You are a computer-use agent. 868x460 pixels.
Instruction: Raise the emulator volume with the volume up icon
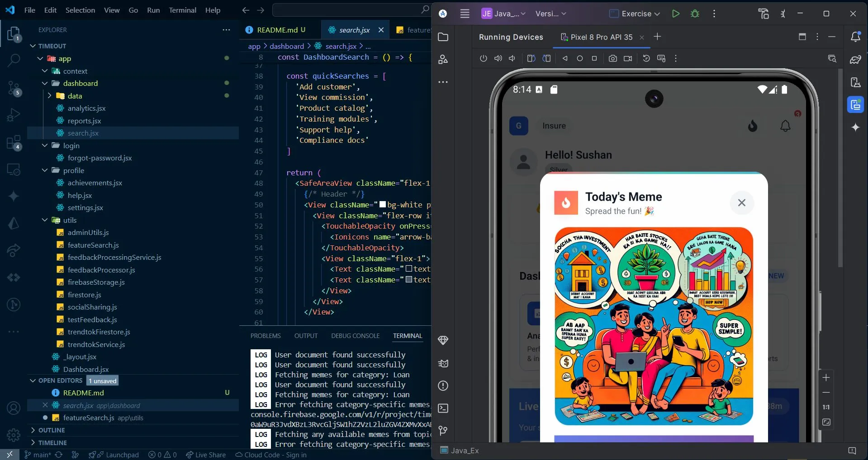pyautogui.click(x=498, y=58)
